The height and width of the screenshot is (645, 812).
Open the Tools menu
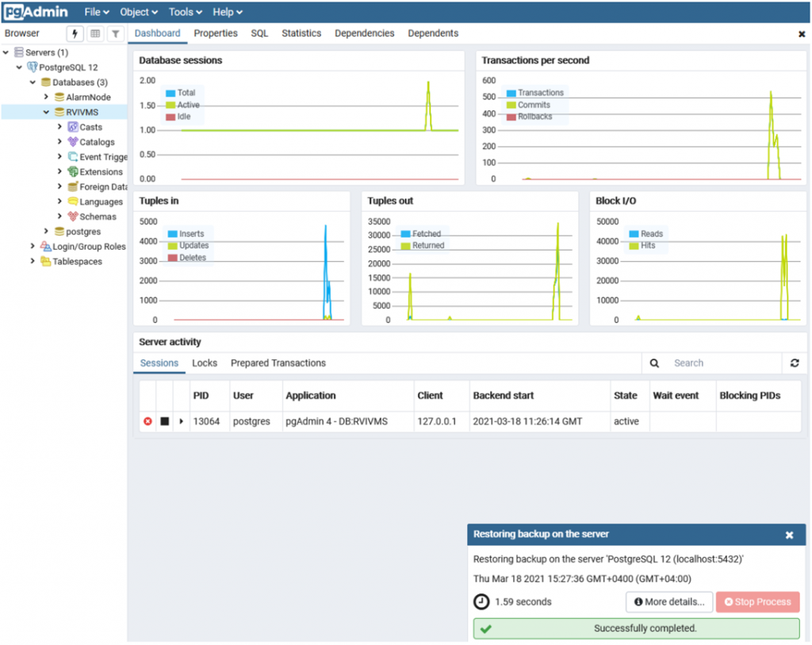click(185, 12)
